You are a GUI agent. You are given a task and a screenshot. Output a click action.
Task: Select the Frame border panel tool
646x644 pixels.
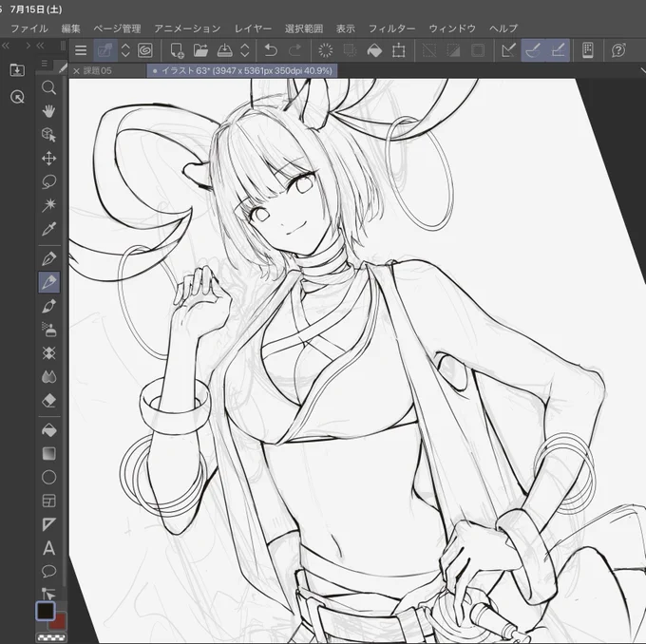coord(48,501)
